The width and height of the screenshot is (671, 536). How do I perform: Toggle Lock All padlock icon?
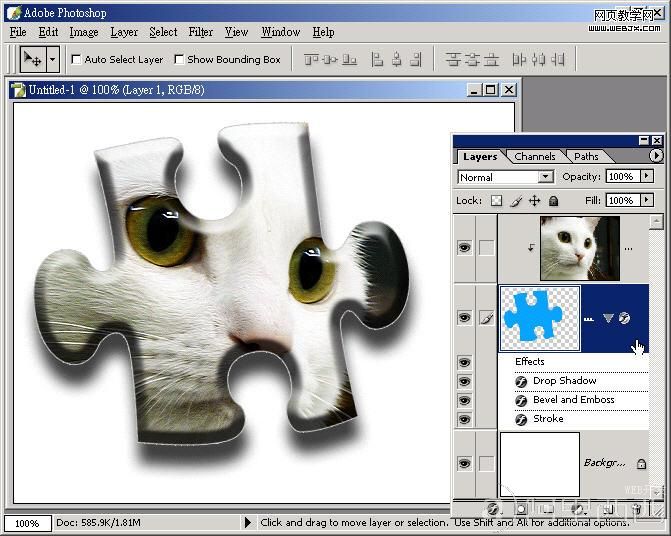click(553, 201)
